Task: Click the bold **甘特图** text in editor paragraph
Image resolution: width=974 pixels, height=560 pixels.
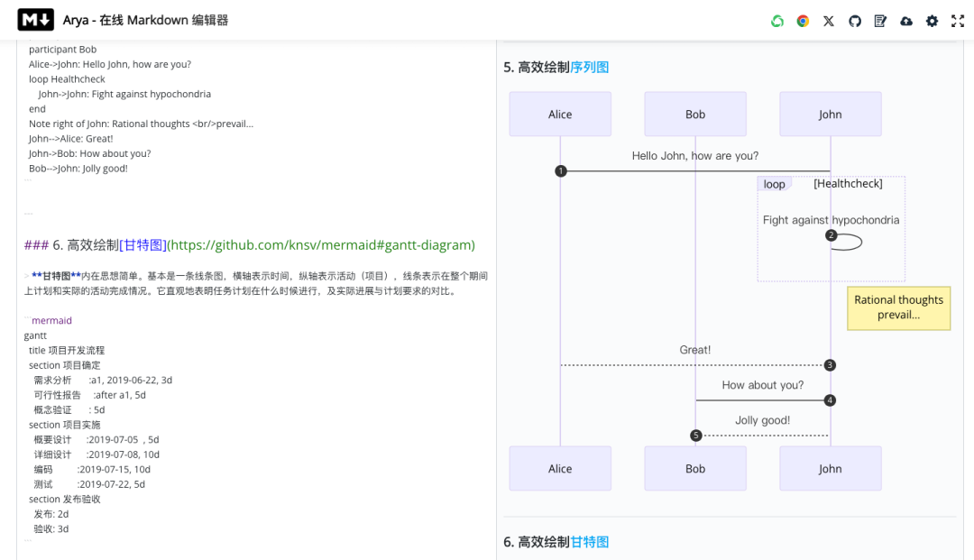Action: (x=56, y=276)
